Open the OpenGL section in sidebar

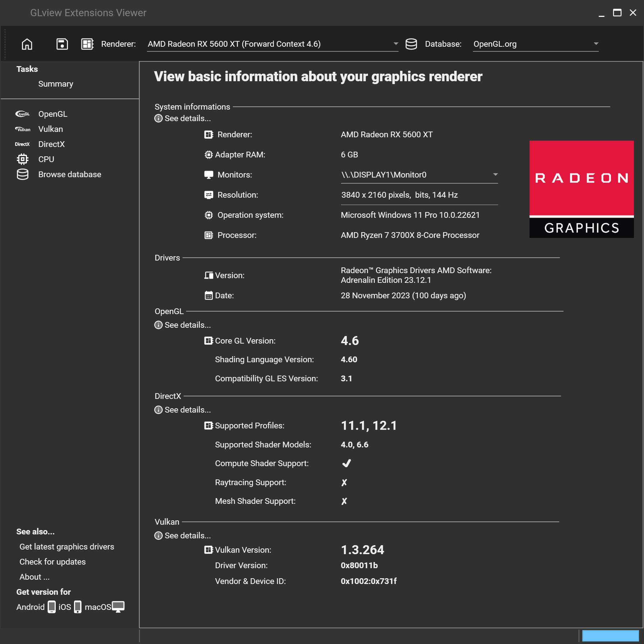53,114
